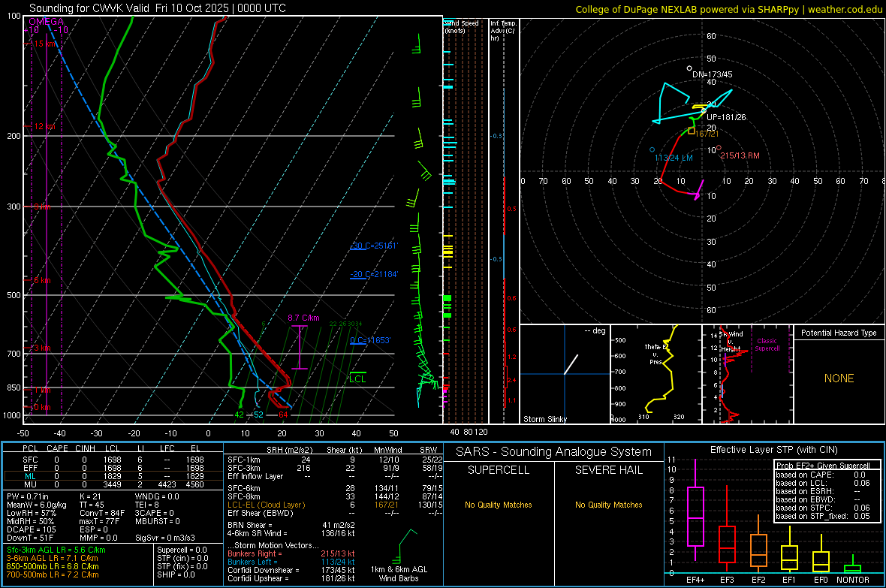Click the SigSvr = 0 m3/s3 value
The height and width of the screenshot is (588, 886).
click(165, 538)
